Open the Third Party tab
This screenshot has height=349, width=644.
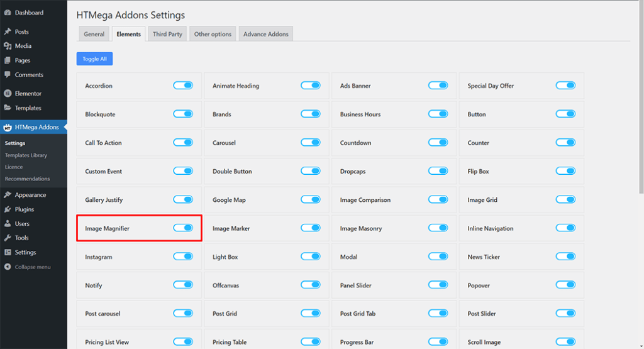(x=167, y=34)
